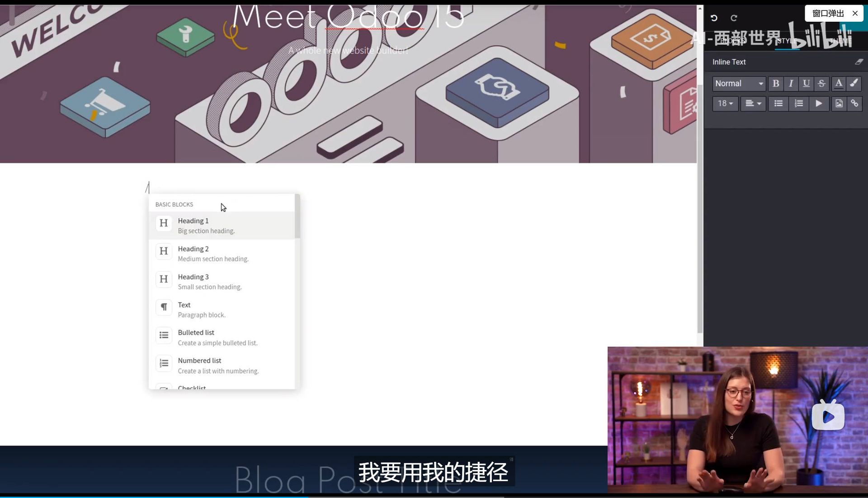Insert link icon in toolbar
868x498 pixels.
(x=854, y=104)
